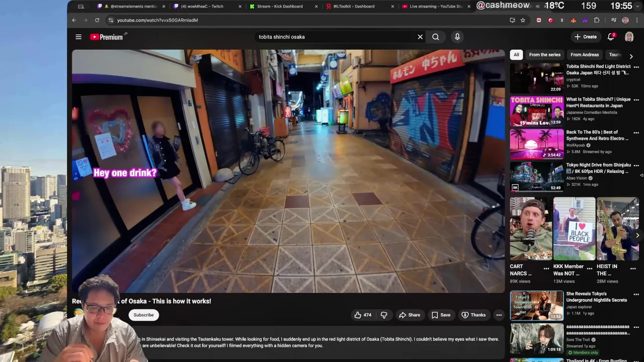Close the Stream - Kick Dashboard tab

tap(316, 7)
